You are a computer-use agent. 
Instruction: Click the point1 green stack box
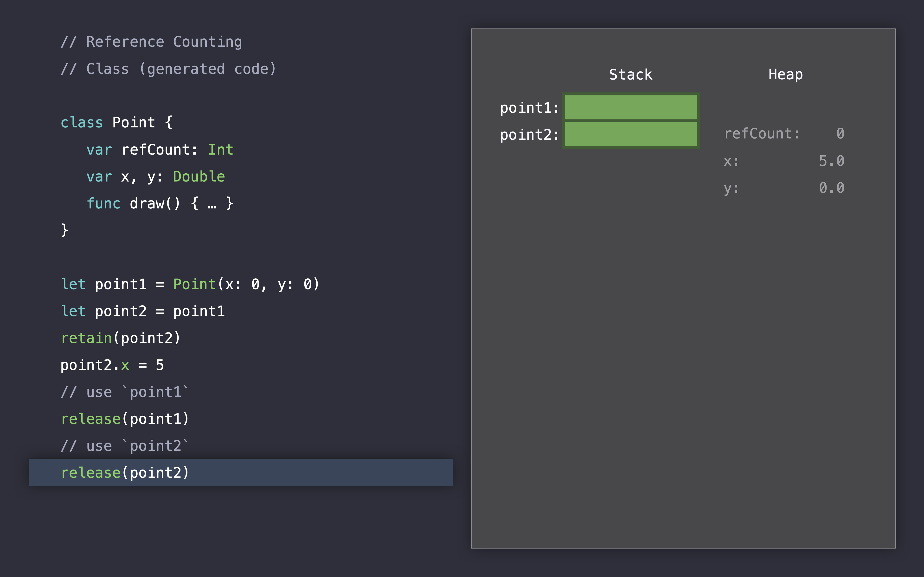coord(631,107)
